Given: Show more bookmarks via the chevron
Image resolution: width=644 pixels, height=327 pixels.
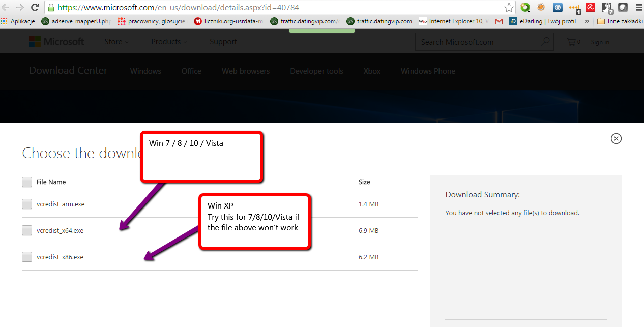Looking at the screenshot, I should [x=587, y=21].
